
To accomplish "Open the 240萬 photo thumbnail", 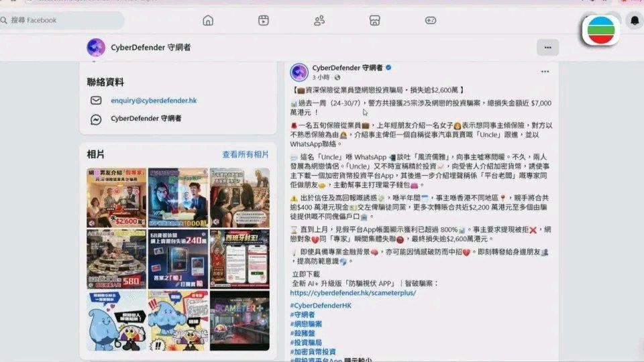I will pyautogui.click(x=178, y=259).
